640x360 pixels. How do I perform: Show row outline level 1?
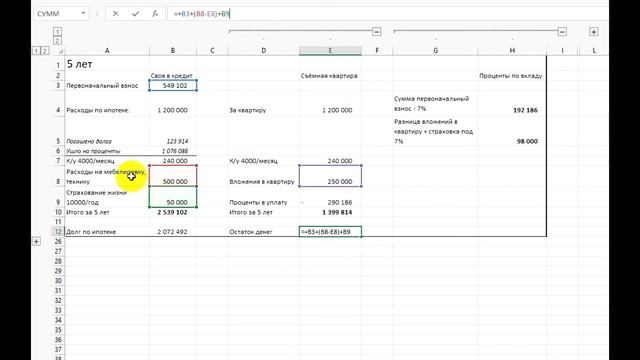pos(36,51)
